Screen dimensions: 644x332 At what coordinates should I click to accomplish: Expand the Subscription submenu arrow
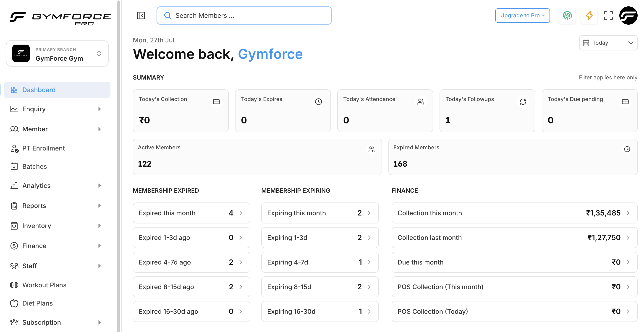99,322
